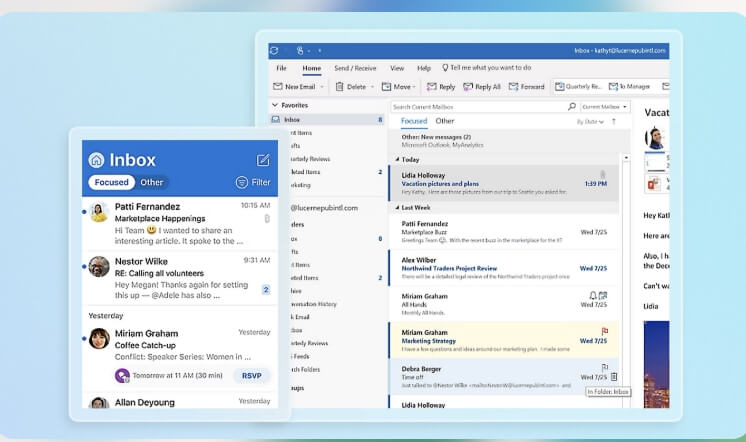
Task: Click the flag icon on Debra Berger email
Action: tap(604, 367)
